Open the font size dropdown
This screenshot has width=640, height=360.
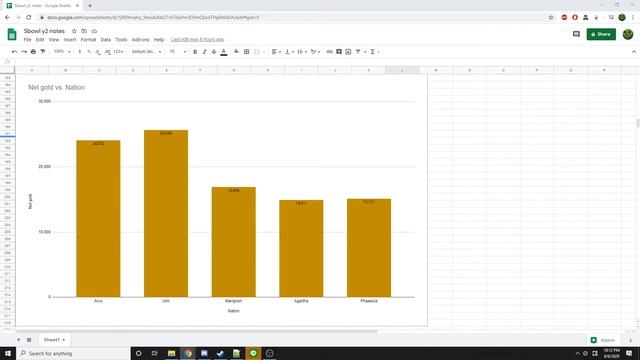point(178,52)
